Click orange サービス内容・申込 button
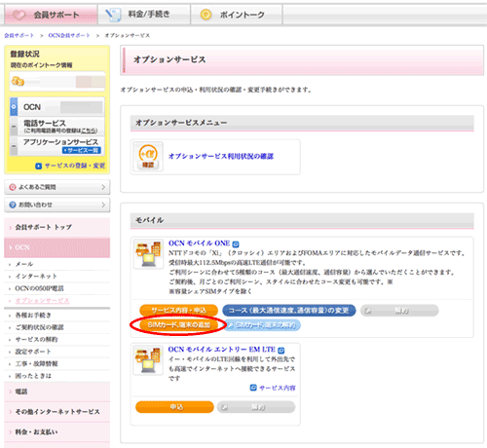Viewport: 487px width, 448px height. click(179, 311)
